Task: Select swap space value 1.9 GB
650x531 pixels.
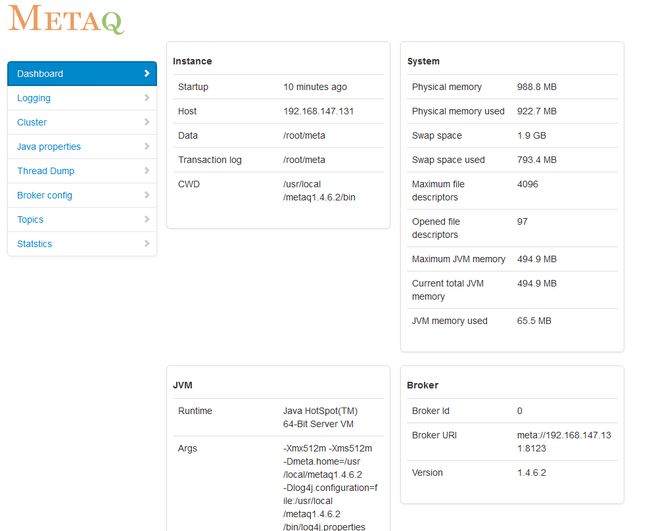Action: click(x=531, y=136)
